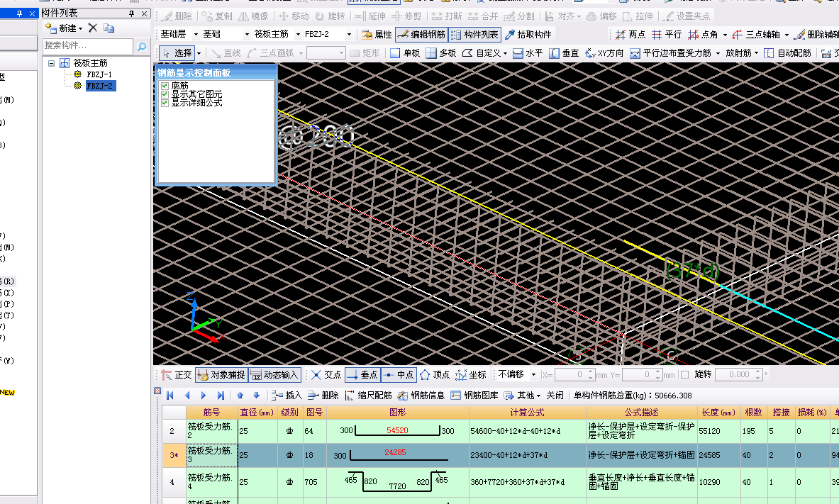Open 其他 other options dropdown

(538, 396)
